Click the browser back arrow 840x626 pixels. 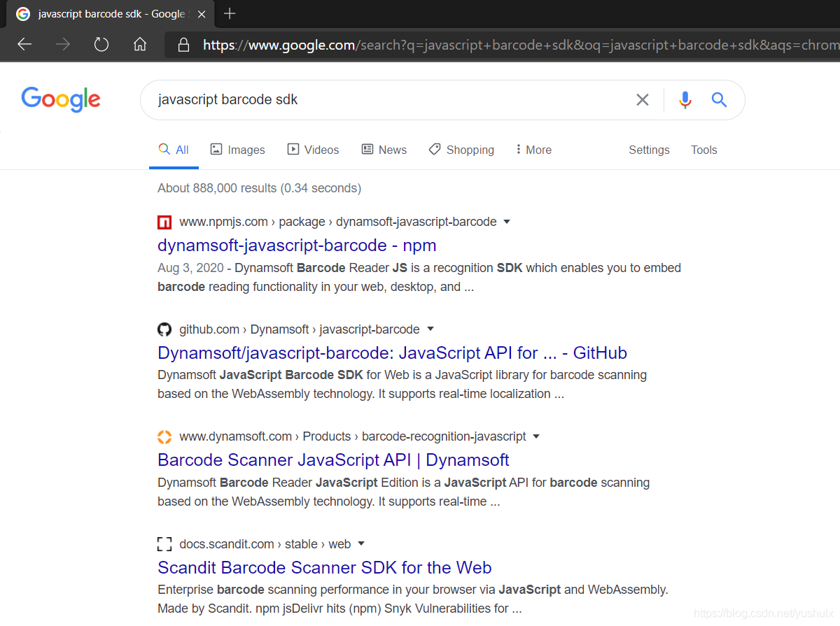(24, 45)
